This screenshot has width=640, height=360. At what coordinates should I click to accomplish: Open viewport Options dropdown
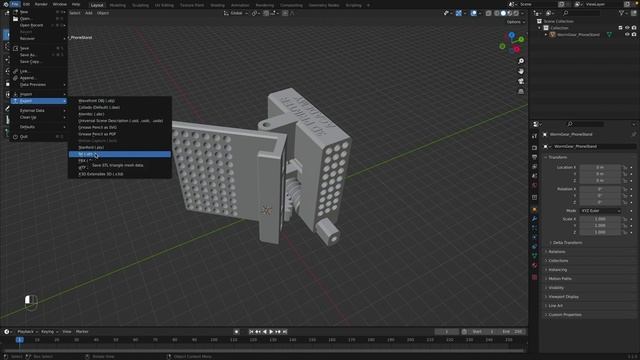516,22
